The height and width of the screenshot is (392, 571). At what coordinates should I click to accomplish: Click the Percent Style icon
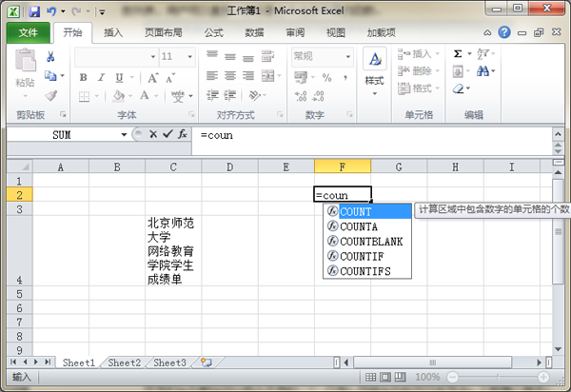coord(326,77)
